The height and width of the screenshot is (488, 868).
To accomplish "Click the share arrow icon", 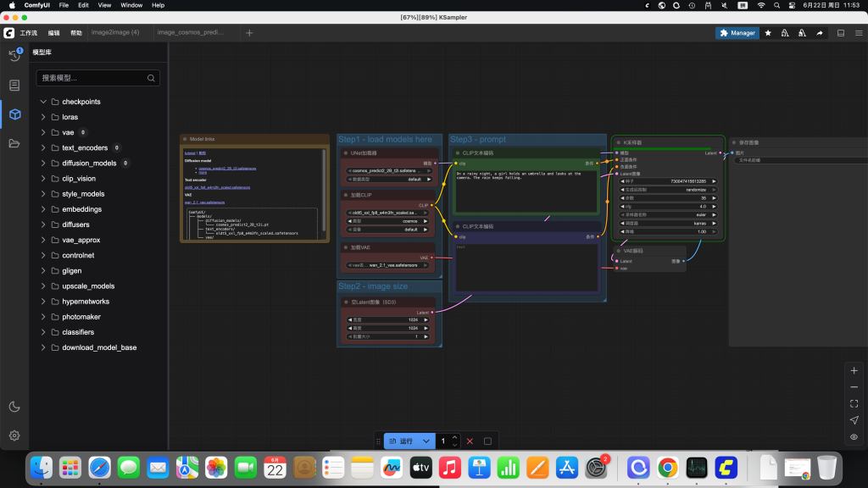I will tap(820, 33).
